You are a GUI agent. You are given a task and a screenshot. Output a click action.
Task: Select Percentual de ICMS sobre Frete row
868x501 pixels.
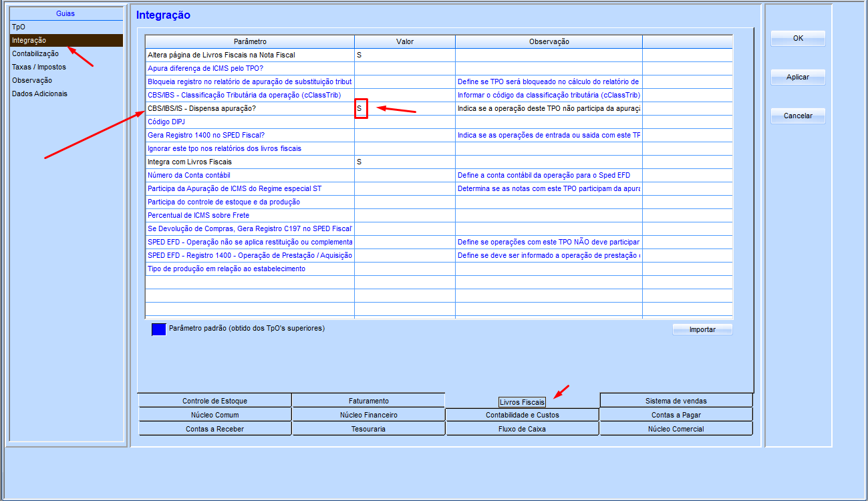(x=249, y=215)
